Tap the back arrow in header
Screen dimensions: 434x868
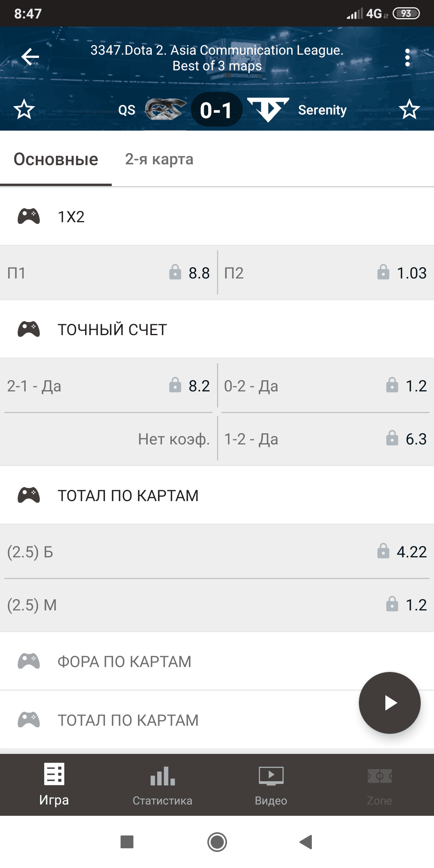[x=30, y=57]
